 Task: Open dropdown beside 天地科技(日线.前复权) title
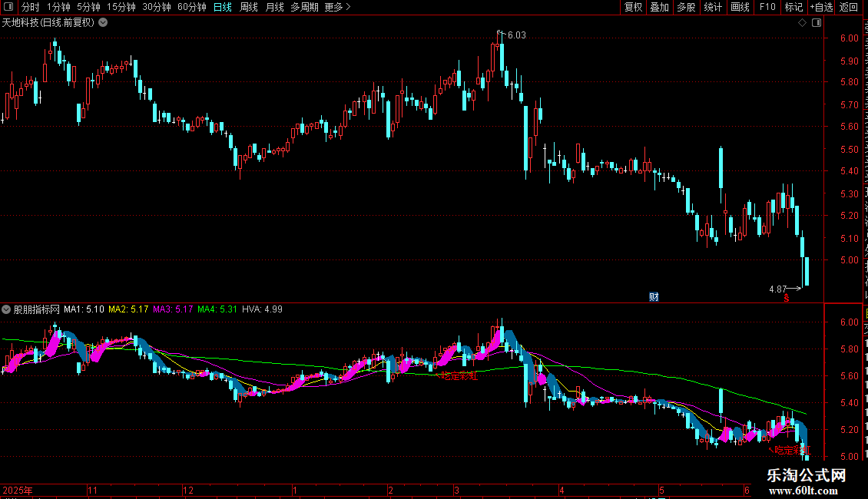click(x=103, y=23)
